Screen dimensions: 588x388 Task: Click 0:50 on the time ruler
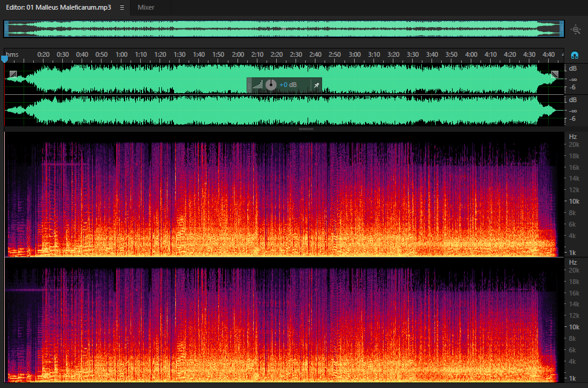click(x=102, y=54)
